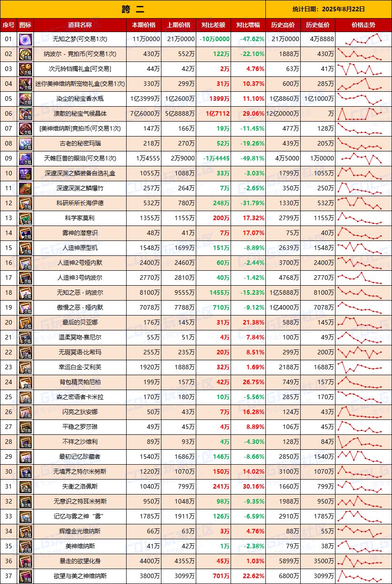Click the icon for [美神维纳斯]竞拍币

pyautogui.click(x=25, y=129)
